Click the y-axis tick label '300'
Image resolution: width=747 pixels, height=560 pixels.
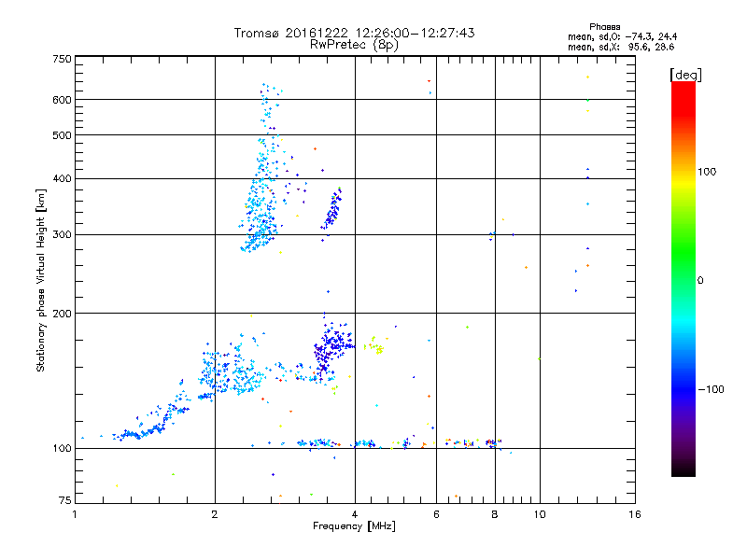62,235
